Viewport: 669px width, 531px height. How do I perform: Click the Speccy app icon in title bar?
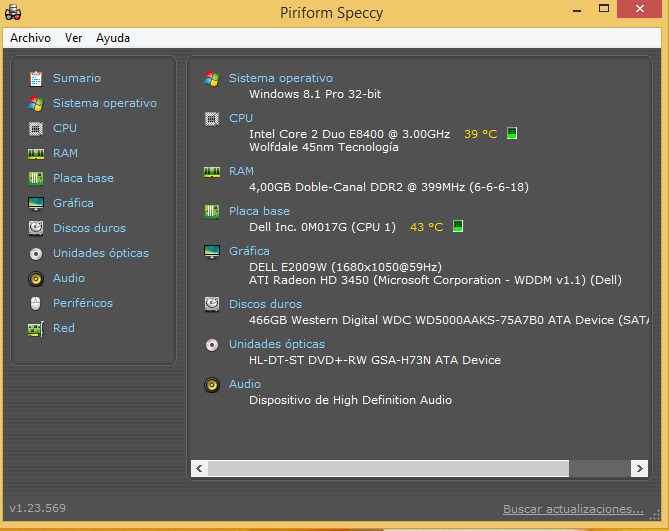13,12
